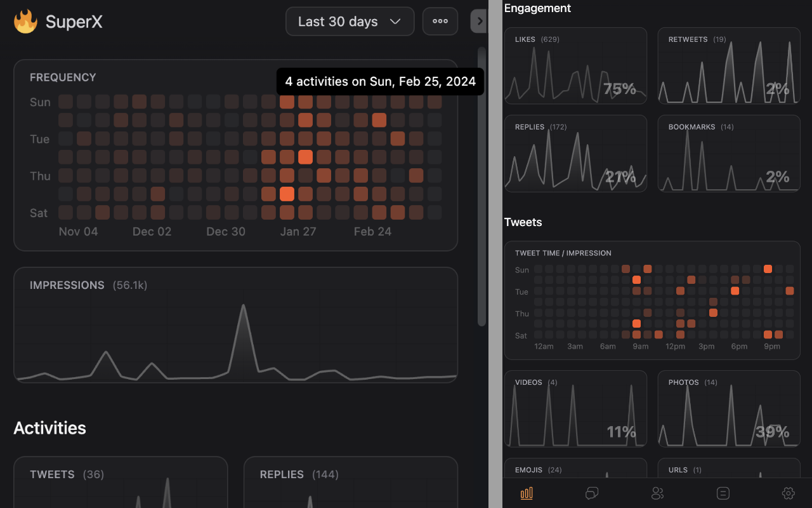This screenshot has height=508, width=812.
Task: Open the audience icon in bottom navigation
Action: (657, 493)
